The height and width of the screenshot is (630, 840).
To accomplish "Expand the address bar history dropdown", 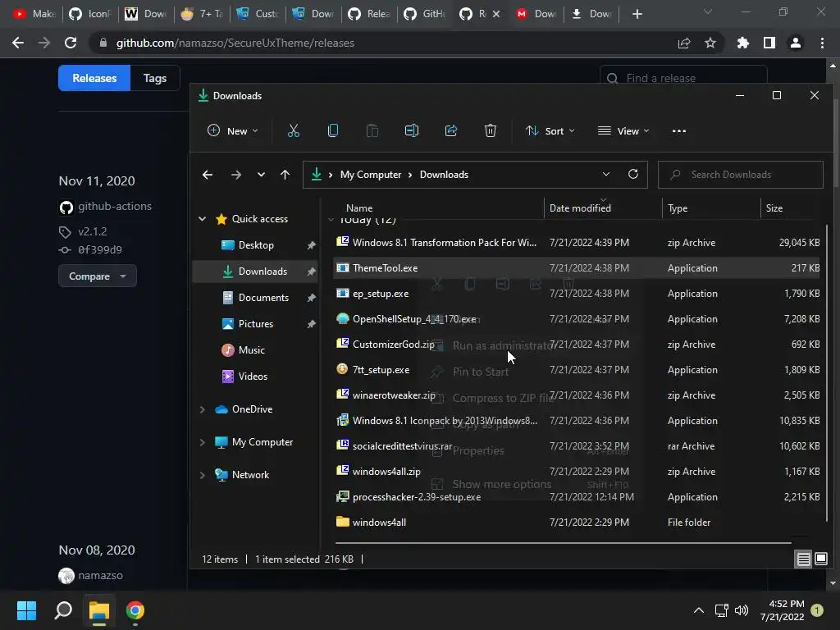I will (606, 174).
